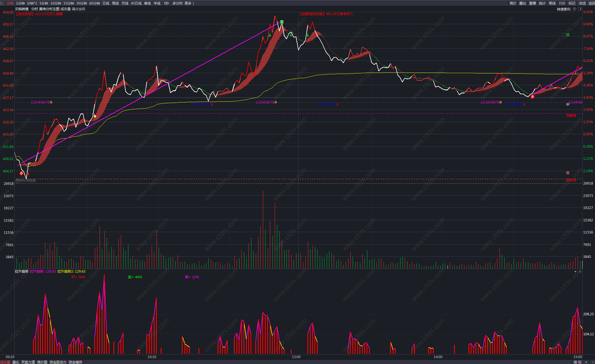Click the green 空 signal marker at peak

[x=282, y=22]
